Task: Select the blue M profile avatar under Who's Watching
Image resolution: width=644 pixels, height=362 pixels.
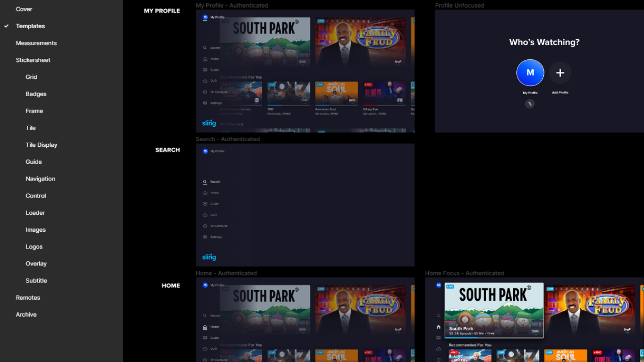Action: click(530, 73)
